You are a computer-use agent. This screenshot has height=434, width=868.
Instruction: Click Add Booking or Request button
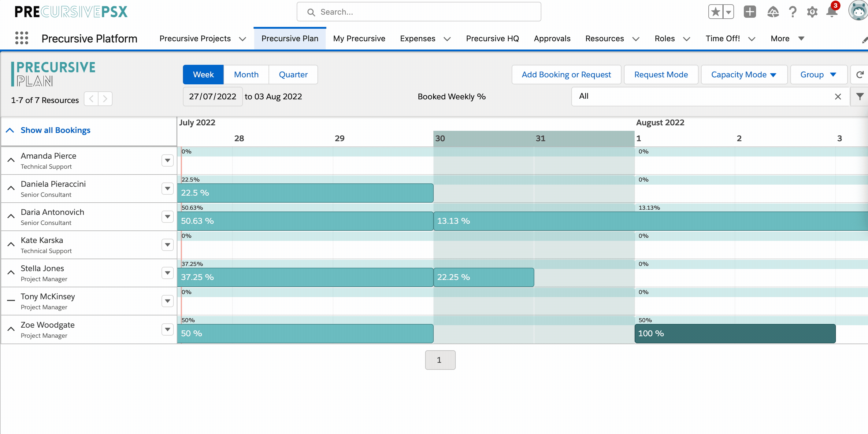(x=566, y=74)
